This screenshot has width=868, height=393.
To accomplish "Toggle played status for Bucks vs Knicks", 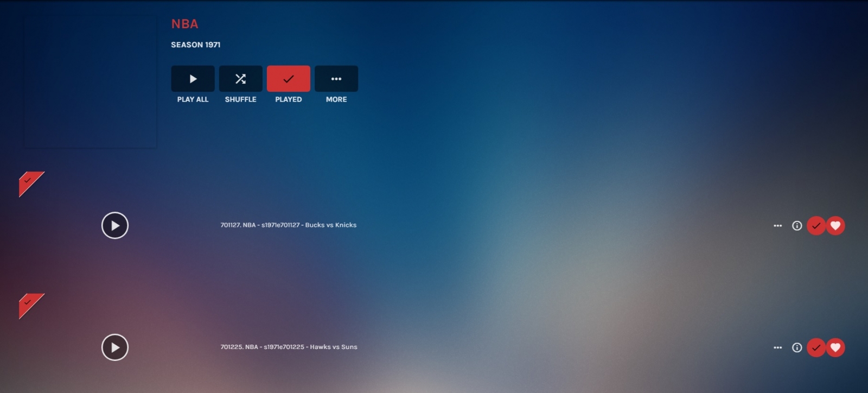I will pyautogui.click(x=816, y=225).
